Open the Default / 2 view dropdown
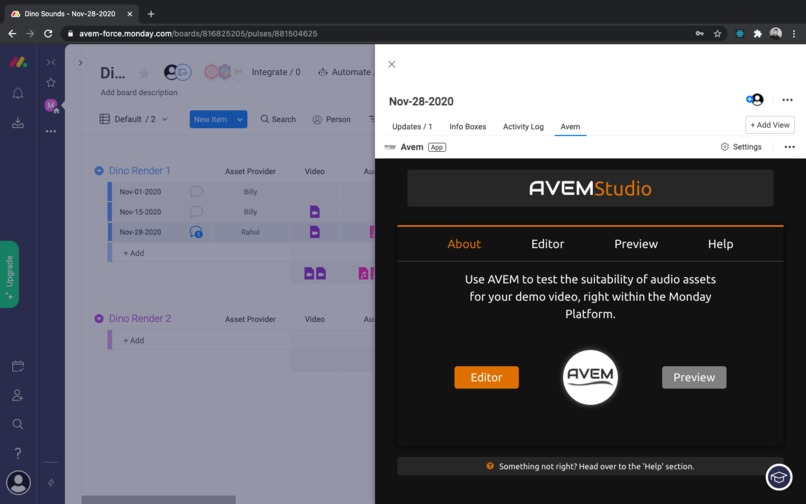Viewport: 806px width, 504px height. point(133,119)
